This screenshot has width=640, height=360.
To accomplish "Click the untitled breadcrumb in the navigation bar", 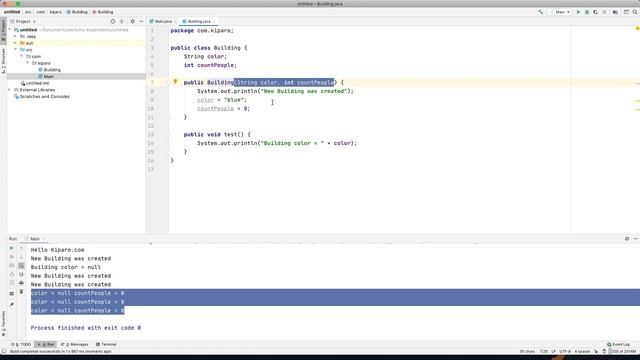I will coord(12,12).
